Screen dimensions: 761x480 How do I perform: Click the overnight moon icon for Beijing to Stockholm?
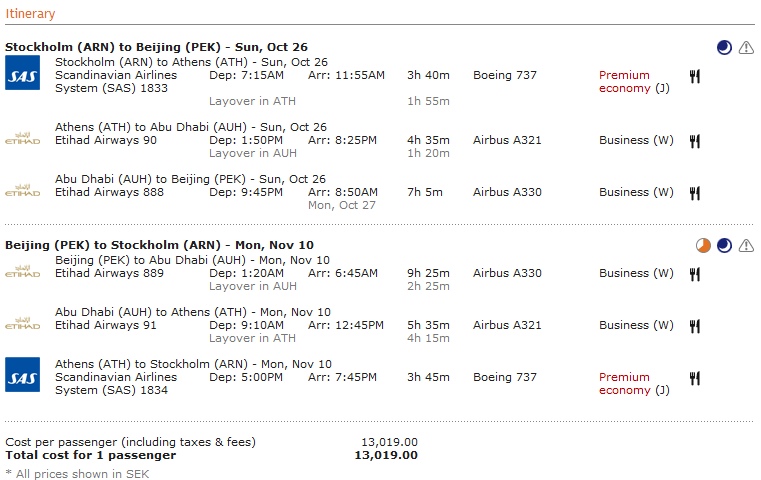tap(724, 246)
